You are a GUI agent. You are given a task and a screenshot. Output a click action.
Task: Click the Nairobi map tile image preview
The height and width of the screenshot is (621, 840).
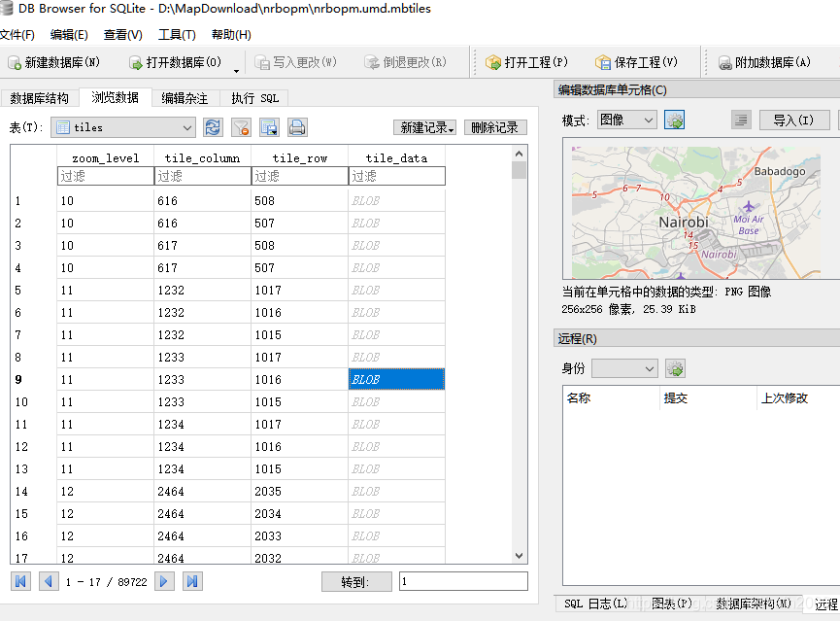(x=695, y=213)
